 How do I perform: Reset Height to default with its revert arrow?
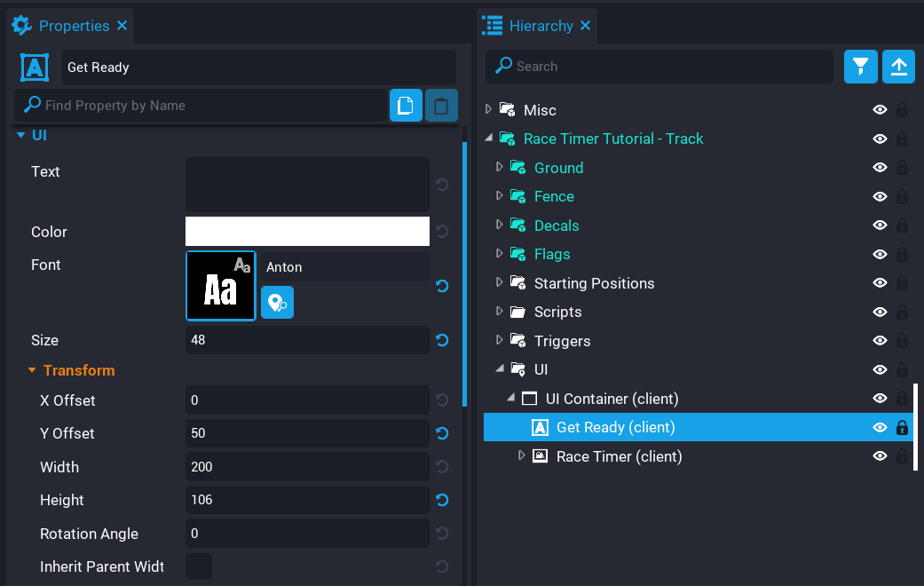pos(442,500)
